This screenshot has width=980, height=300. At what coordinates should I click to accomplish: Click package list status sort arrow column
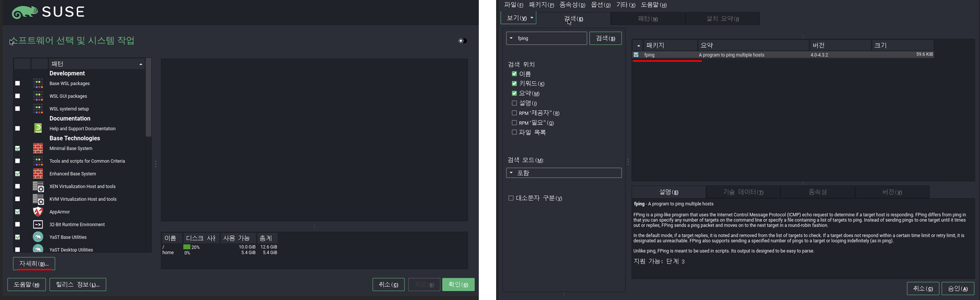[638, 45]
